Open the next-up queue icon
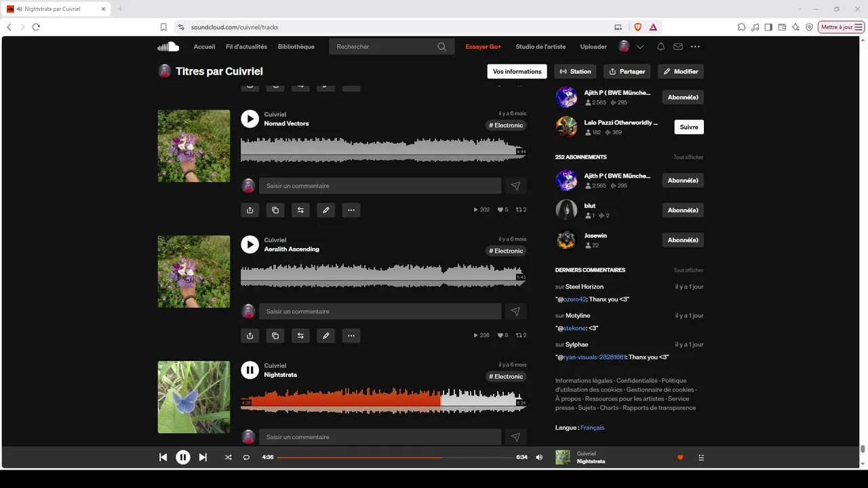The width and height of the screenshot is (868, 488). (x=701, y=457)
